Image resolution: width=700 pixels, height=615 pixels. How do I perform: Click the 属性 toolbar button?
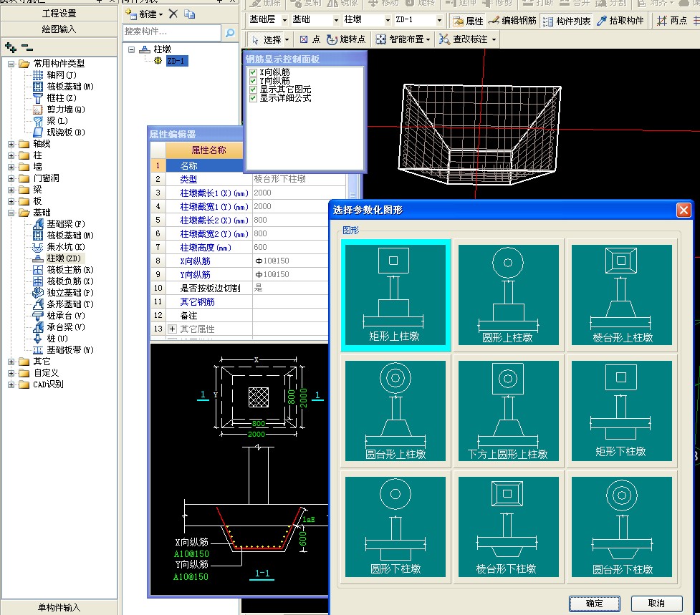[469, 21]
